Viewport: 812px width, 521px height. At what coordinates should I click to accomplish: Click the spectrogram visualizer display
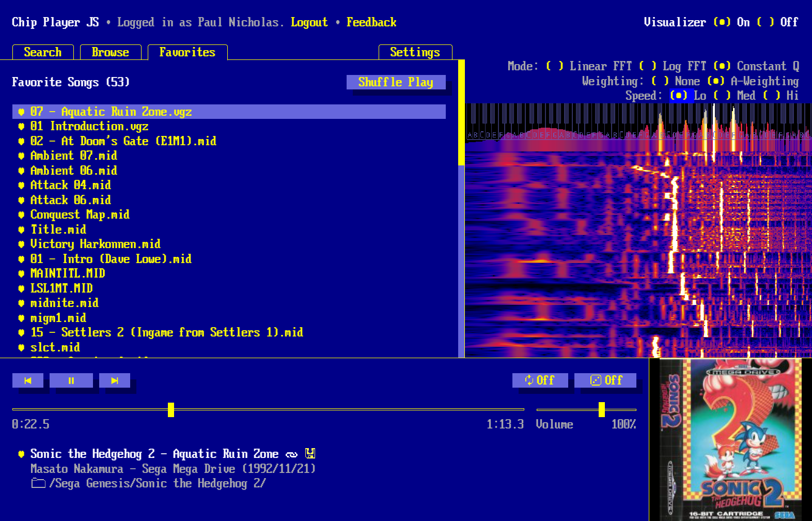pyautogui.click(x=638, y=231)
